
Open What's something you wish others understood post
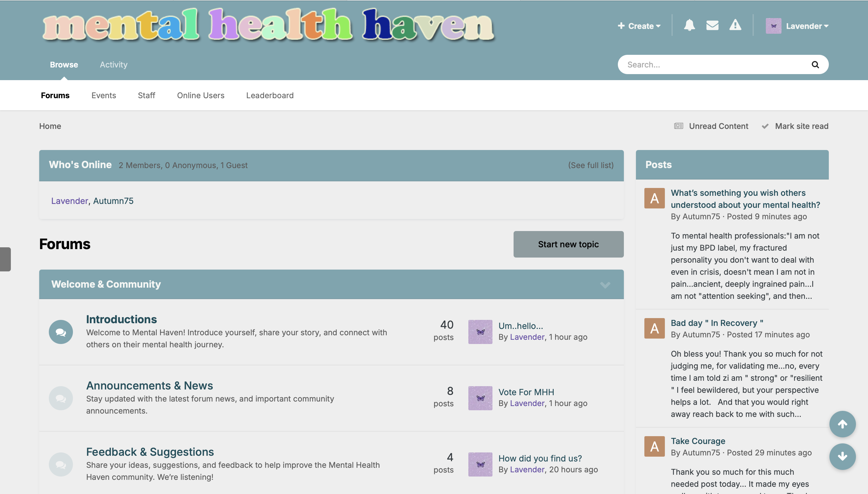(745, 199)
